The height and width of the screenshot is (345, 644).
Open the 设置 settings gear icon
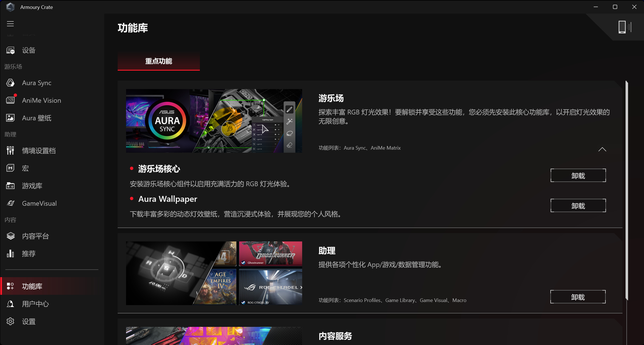tap(10, 321)
